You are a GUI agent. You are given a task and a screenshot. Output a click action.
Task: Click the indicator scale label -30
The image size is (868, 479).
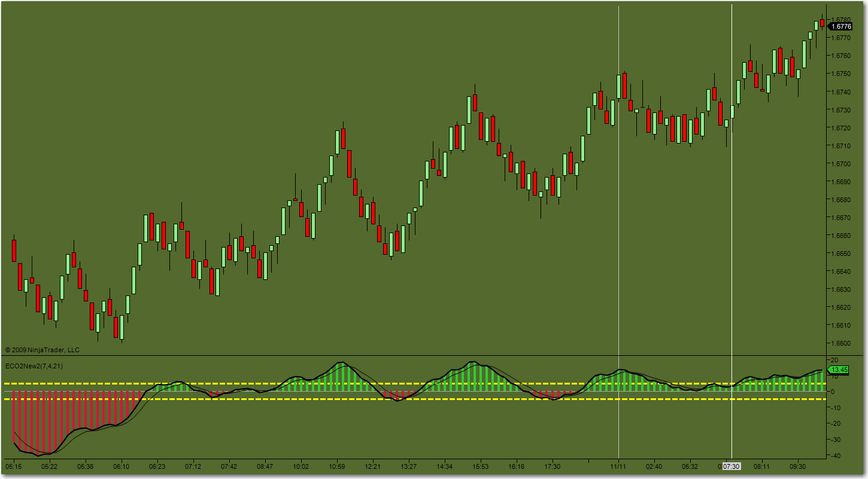click(x=836, y=440)
